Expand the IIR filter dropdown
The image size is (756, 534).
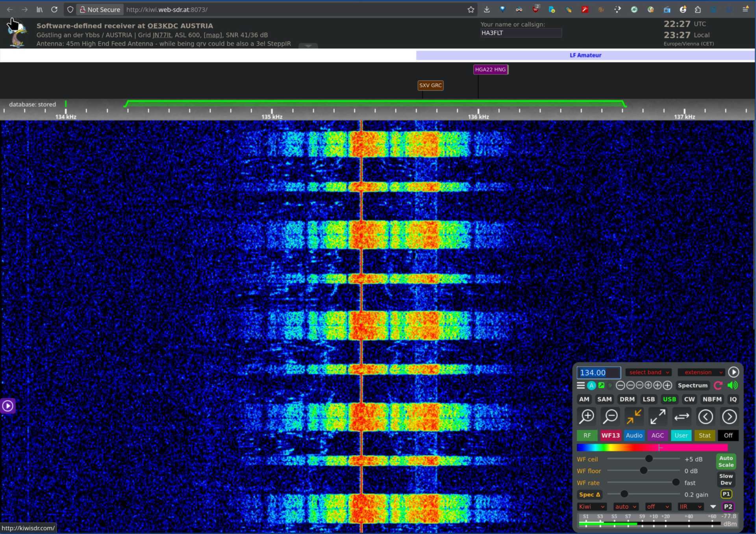point(690,506)
